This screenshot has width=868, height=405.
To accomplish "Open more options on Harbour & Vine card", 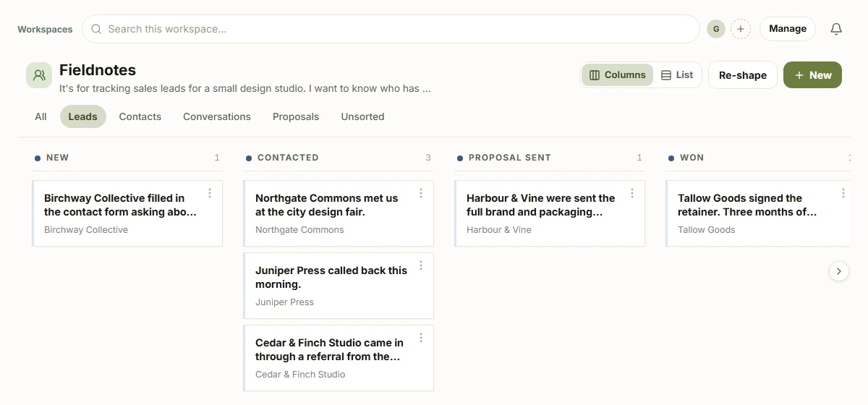I will click(x=632, y=193).
